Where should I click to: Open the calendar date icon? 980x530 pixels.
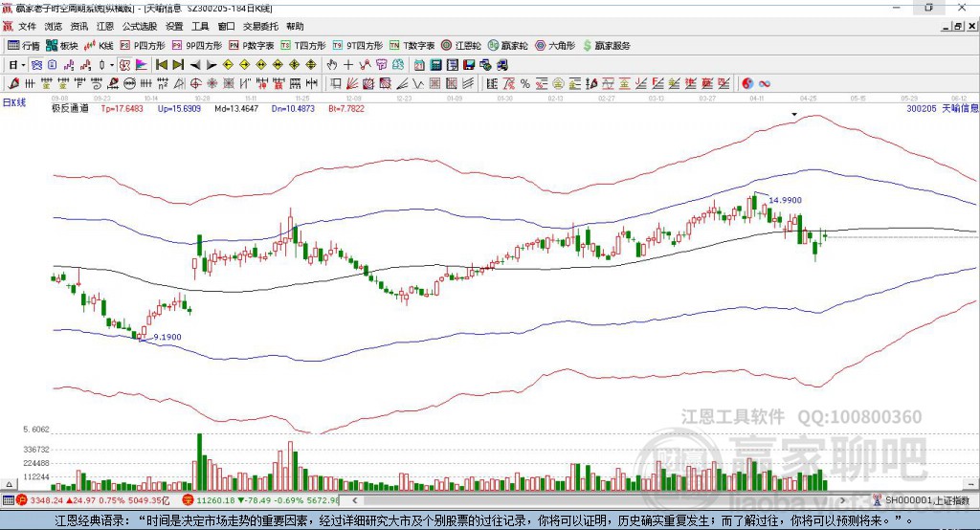click(x=419, y=65)
